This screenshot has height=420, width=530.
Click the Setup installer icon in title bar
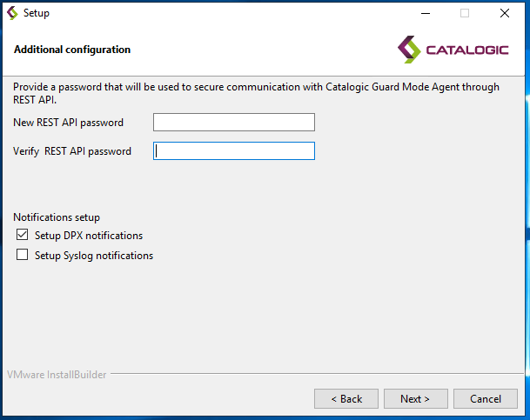[x=12, y=13]
